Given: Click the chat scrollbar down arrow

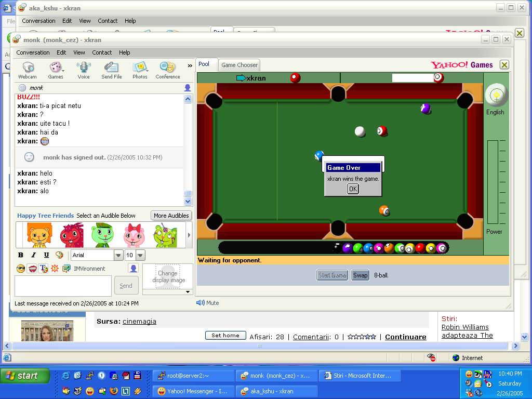Looking at the screenshot, I should [188, 202].
